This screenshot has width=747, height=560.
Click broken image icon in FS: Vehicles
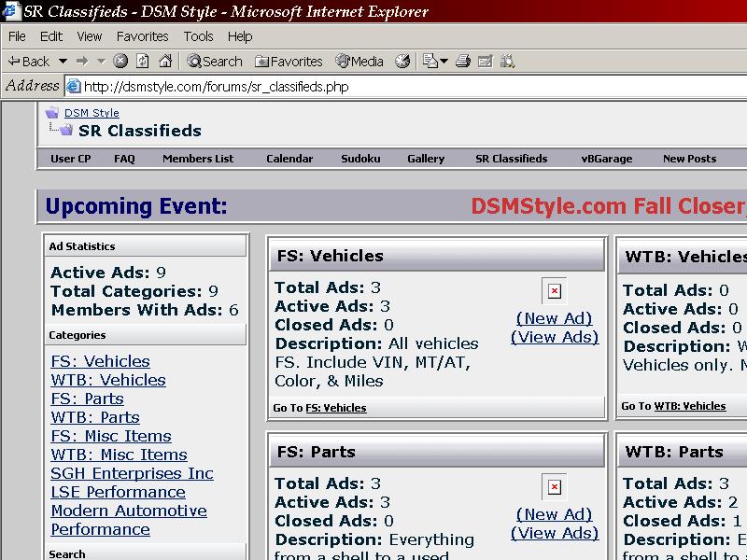point(554,291)
